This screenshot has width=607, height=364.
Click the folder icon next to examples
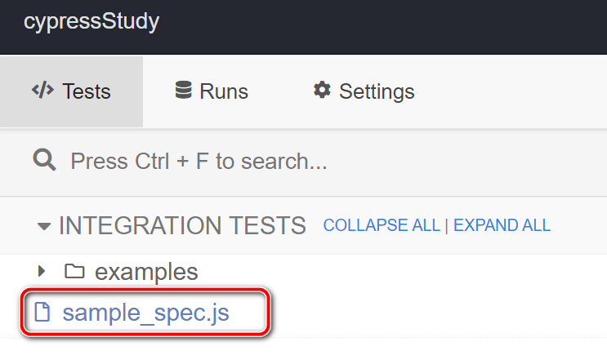click(x=74, y=271)
